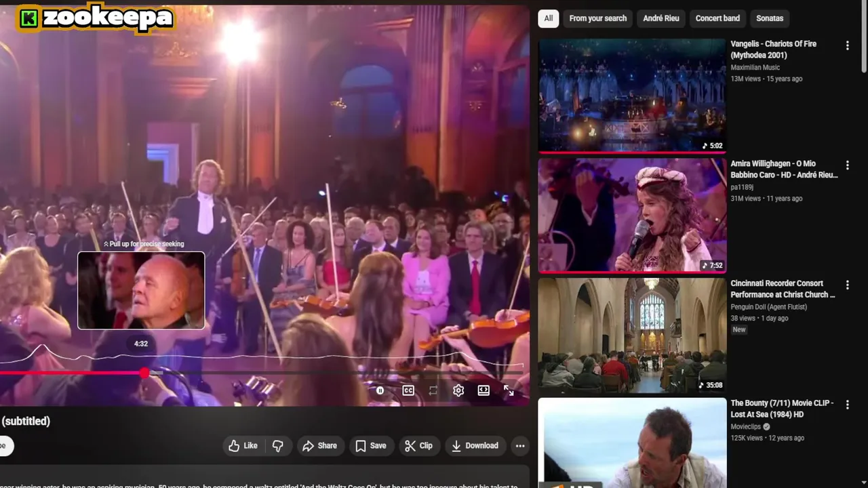Click the seek preview thumbnail above 4:32
Image resolution: width=868 pixels, height=488 pixels.
(141, 290)
